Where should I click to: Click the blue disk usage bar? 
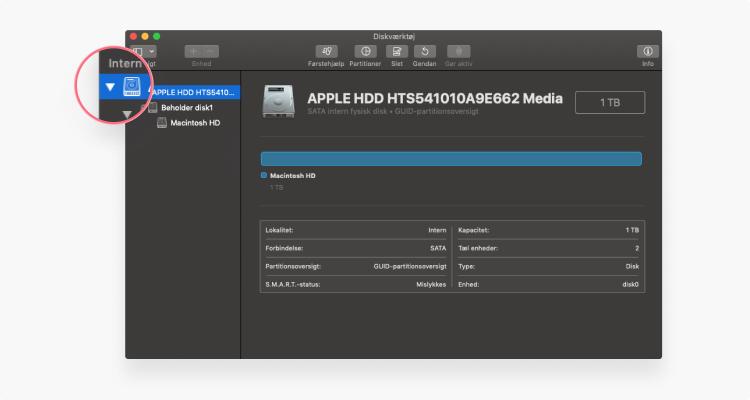(x=451, y=159)
